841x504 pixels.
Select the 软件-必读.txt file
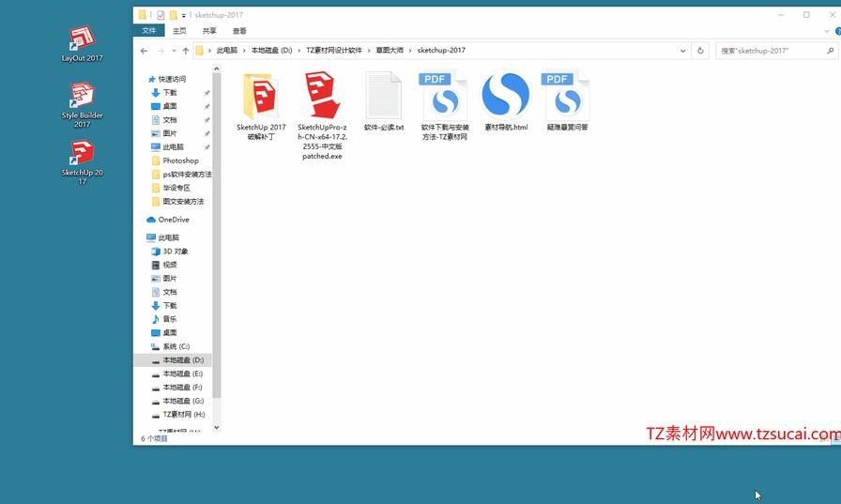[384, 101]
